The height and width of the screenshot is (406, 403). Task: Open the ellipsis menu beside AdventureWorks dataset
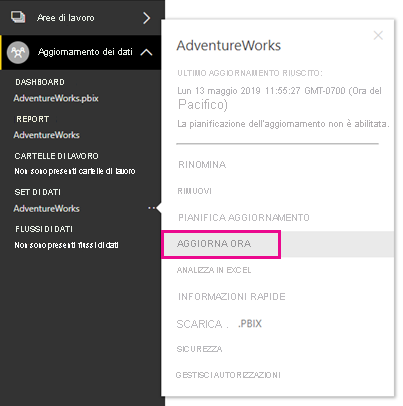point(152,208)
